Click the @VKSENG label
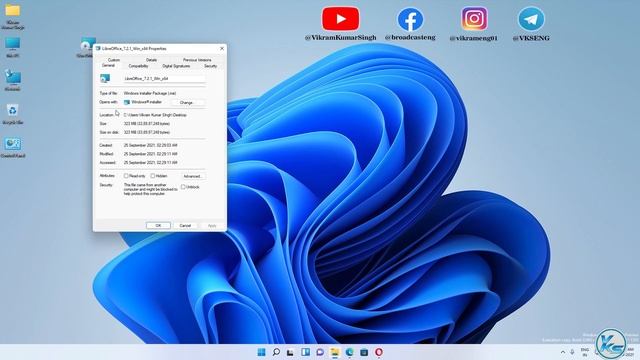Image resolution: width=640 pixels, height=360 pixels. 531,38
